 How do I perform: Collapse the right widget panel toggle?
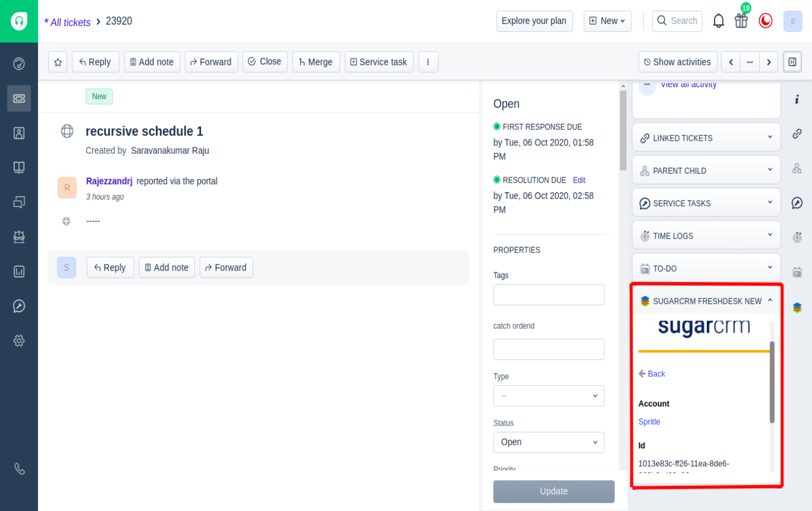[792, 62]
